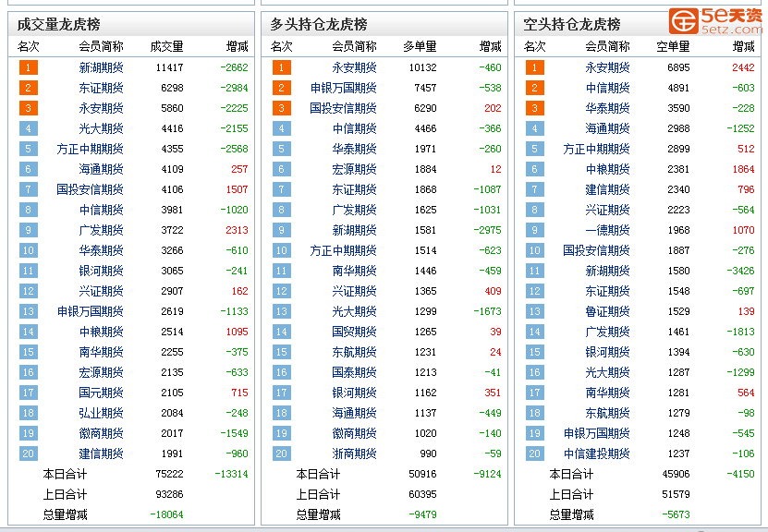
Task: Click 海通期货 in the 成交量龙虎榜 list
Action: (101, 169)
